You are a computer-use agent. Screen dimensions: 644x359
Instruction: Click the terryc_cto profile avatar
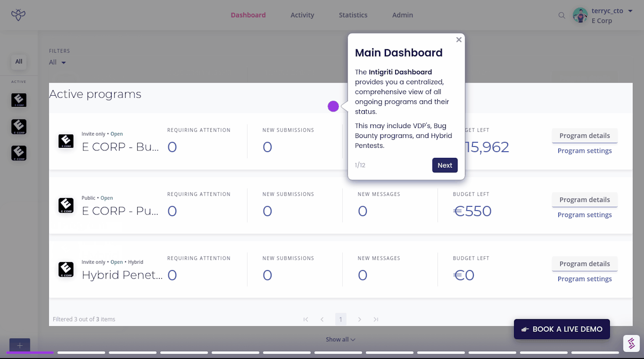pos(580,15)
